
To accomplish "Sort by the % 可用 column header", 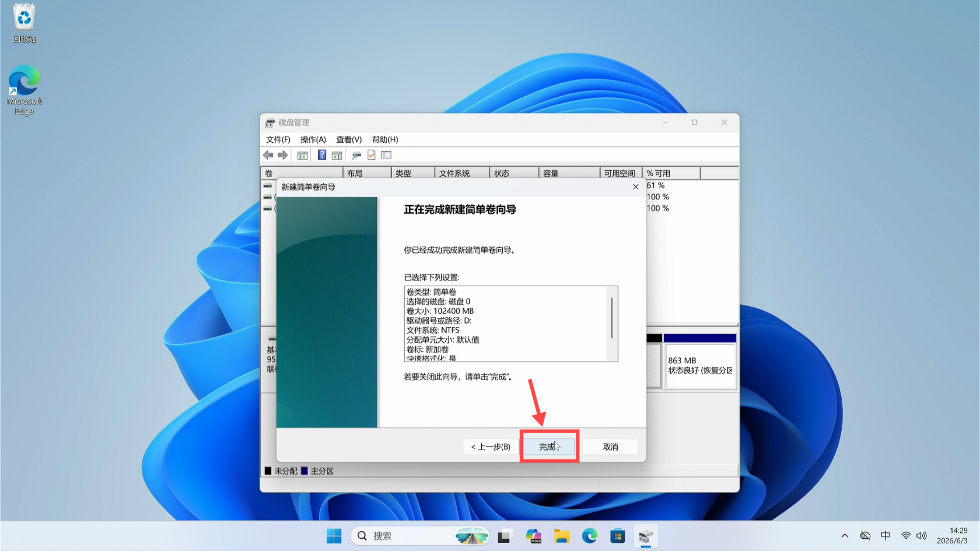I will point(671,173).
